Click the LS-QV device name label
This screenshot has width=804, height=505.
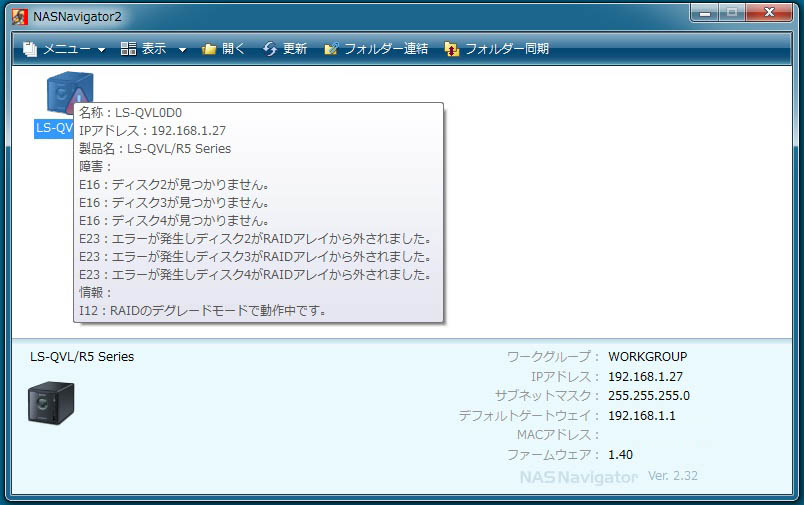click(54, 128)
